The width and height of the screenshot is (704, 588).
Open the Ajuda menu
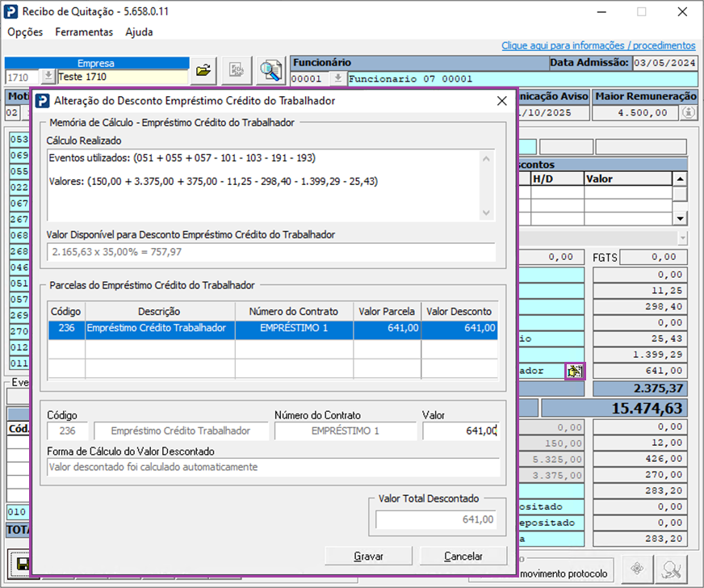point(139,32)
